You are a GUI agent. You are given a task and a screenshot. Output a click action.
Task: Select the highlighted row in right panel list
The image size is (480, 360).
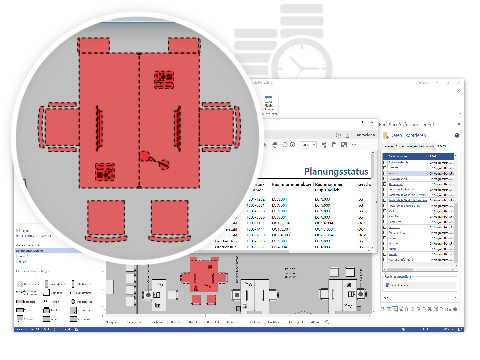point(419,173)
